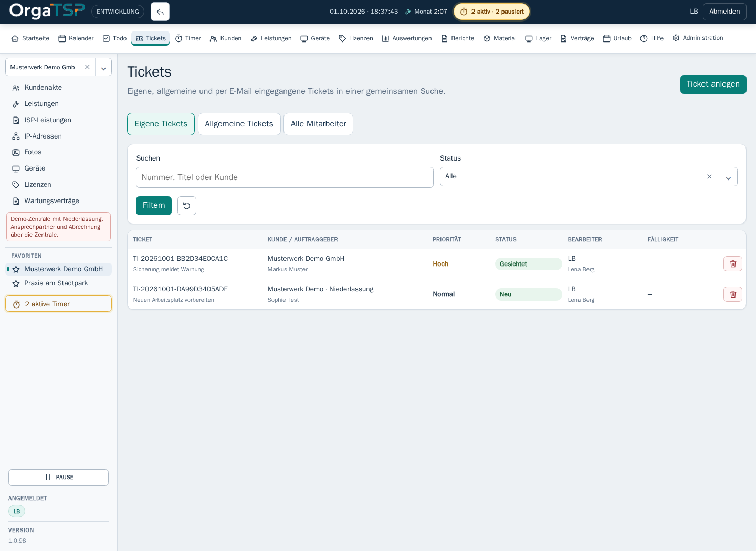Expand the Status dropdown arrow

728,177
